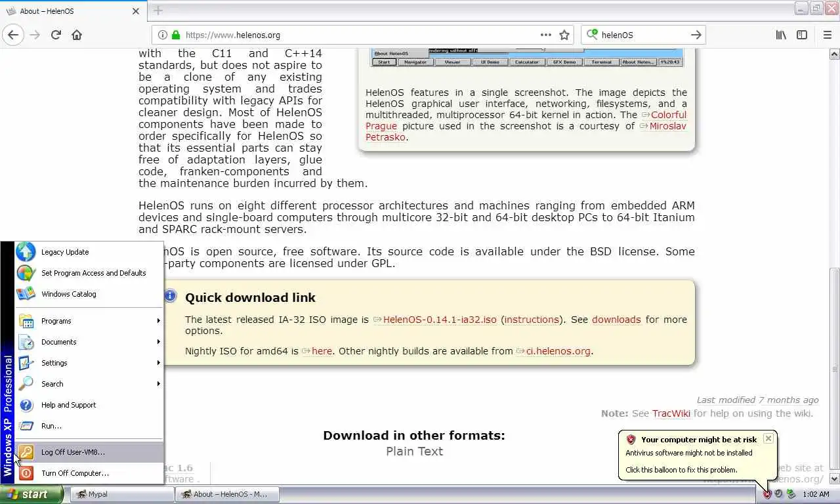The height and width of the screenshot is (504, 840).
Task: Open the instructions link
Action: point(532,320)
